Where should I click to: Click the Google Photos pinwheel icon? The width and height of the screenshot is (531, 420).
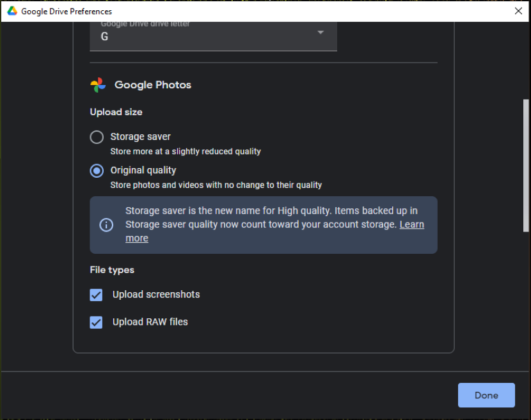[98, 85]
